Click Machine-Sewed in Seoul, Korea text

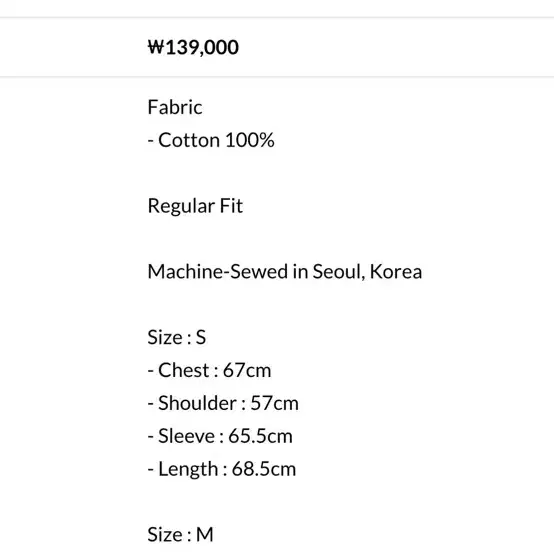(x=285, y=271)
